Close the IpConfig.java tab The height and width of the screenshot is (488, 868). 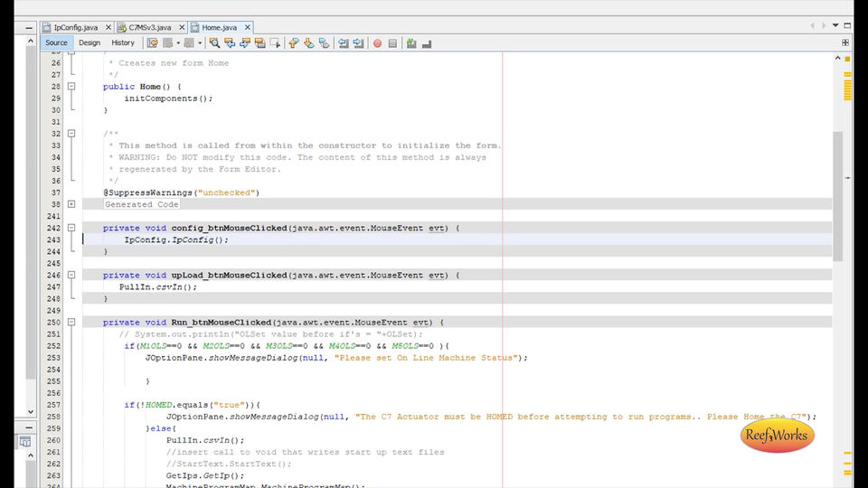[108, 27]
